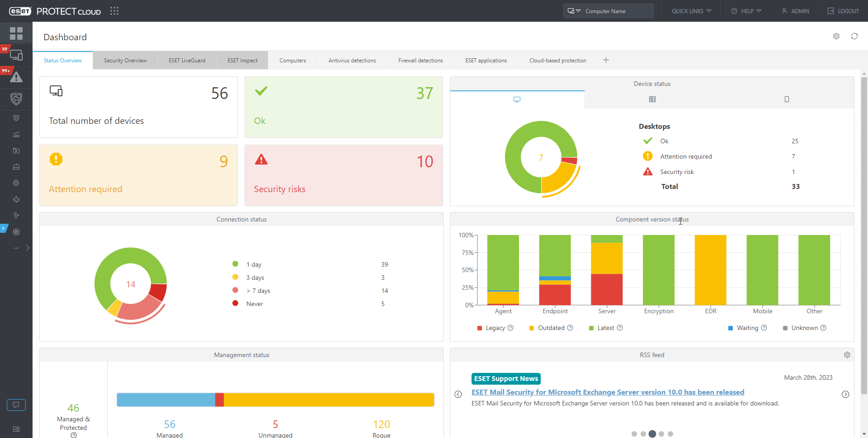The height and width of the screenshot is (438, 868).
Task: Click the Computer Name search field
Action: [x=617, y=11]
